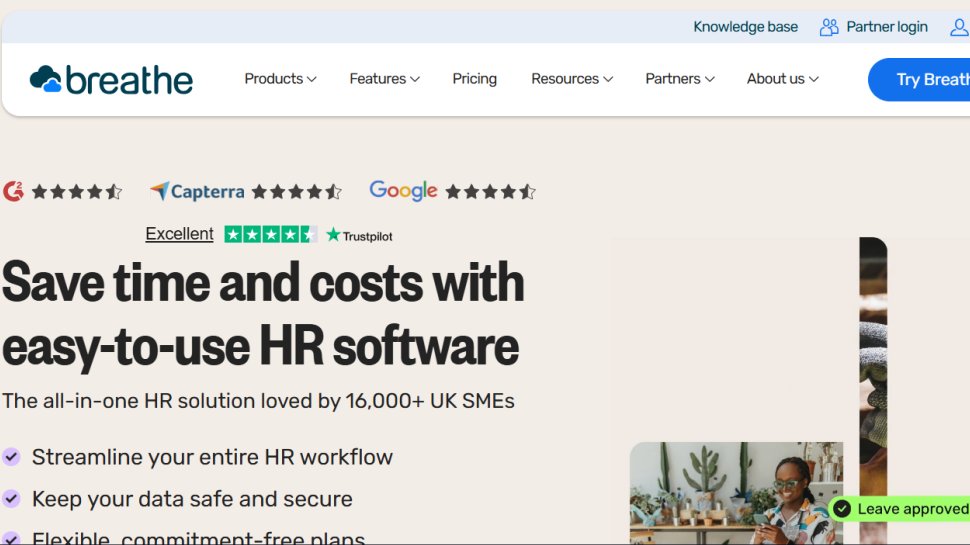
Task: Open the Pricing page
Action: tap(474, 79)
